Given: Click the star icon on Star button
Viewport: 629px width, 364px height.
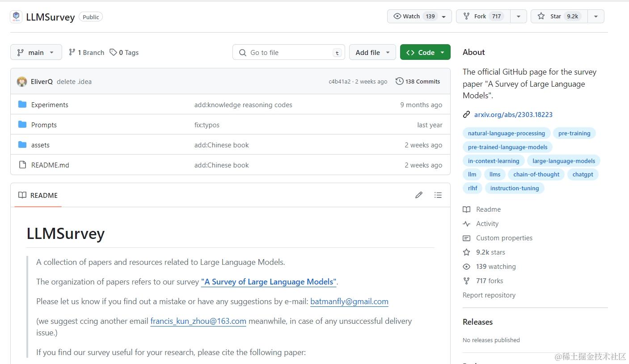Looking at the screenshot, I should pyautogui.click(x=541, y=16).
